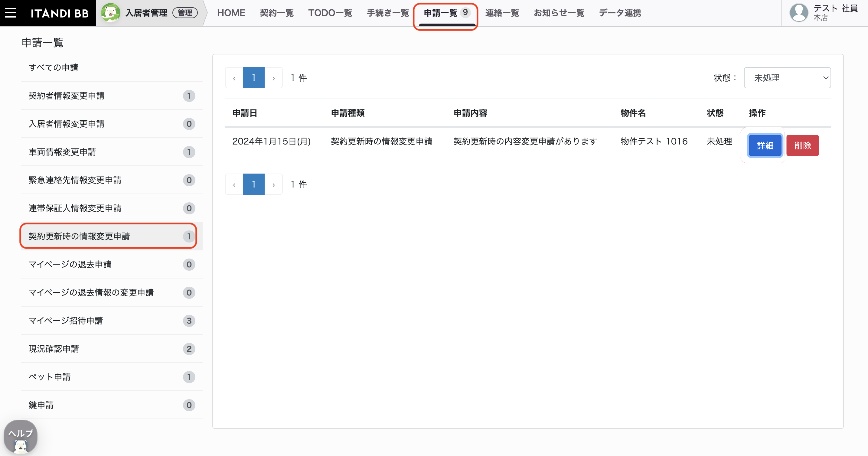Click the ITANDI BB logo

(60, 13)
